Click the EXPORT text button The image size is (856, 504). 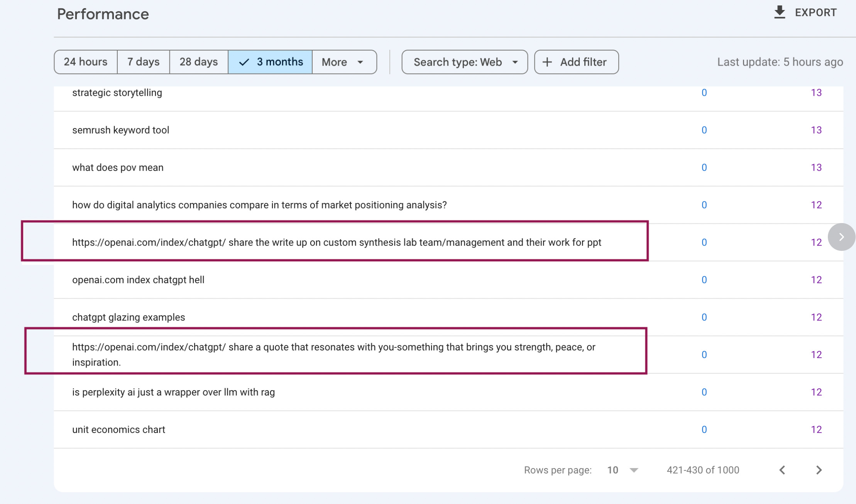(x=815, y=13)
